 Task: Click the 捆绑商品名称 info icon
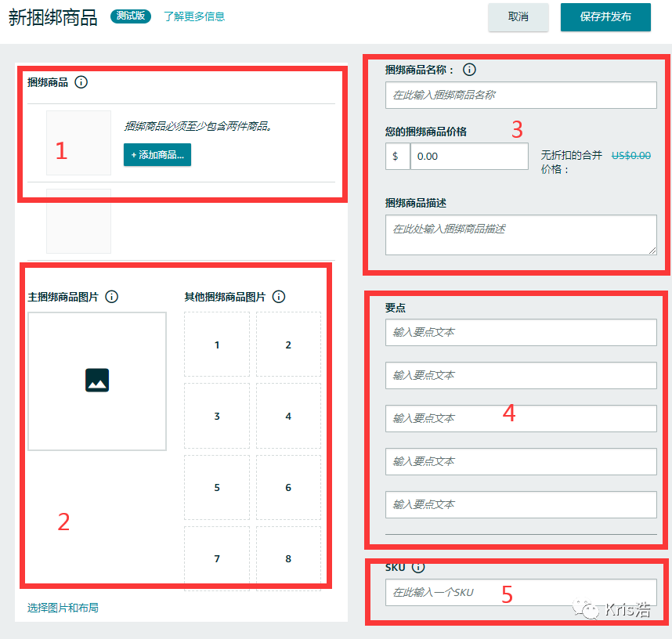pyautogui.click(x=468, y=70)
